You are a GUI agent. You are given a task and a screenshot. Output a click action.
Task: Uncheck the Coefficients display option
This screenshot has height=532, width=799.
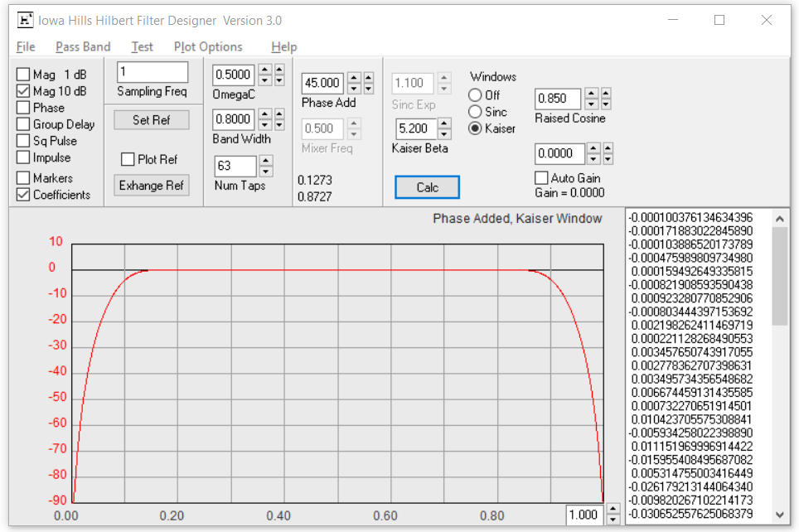pos(21,194)
